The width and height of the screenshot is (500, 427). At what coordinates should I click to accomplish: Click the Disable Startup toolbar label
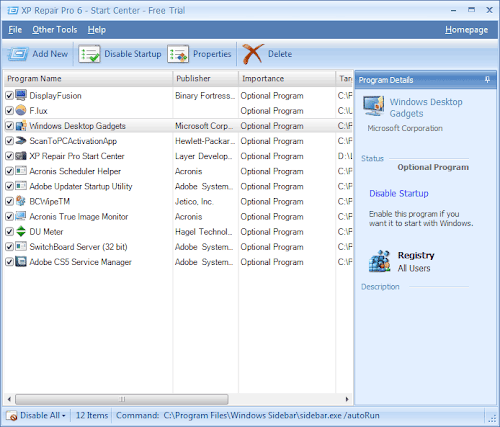[133, 54]
